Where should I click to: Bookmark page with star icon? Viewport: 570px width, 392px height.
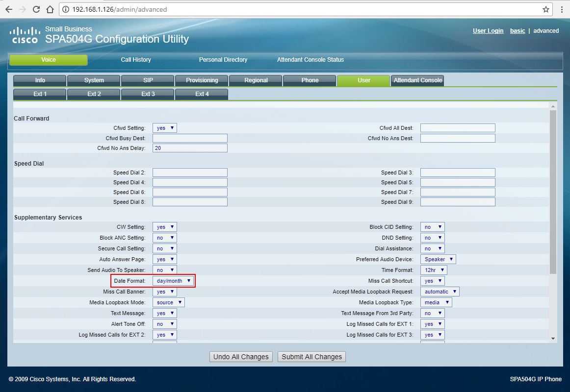pyautogui.click(x=545, y=9)
